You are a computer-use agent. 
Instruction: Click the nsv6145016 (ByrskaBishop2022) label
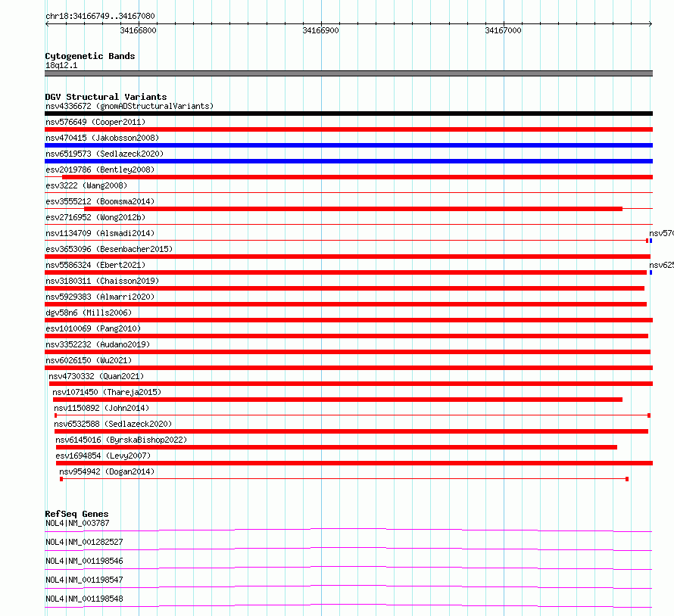click(121, 440)
